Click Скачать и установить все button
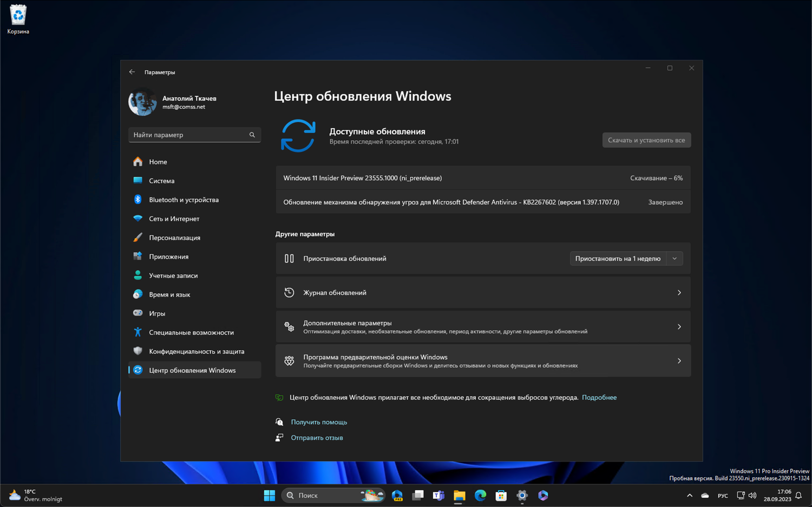The image size is (812, 507). 646,140
